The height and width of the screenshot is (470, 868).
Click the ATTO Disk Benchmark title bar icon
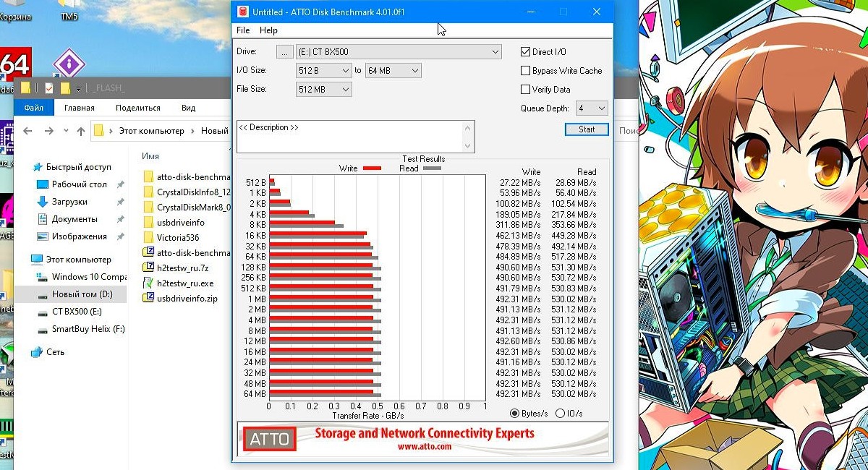click(x=242, y=12)
